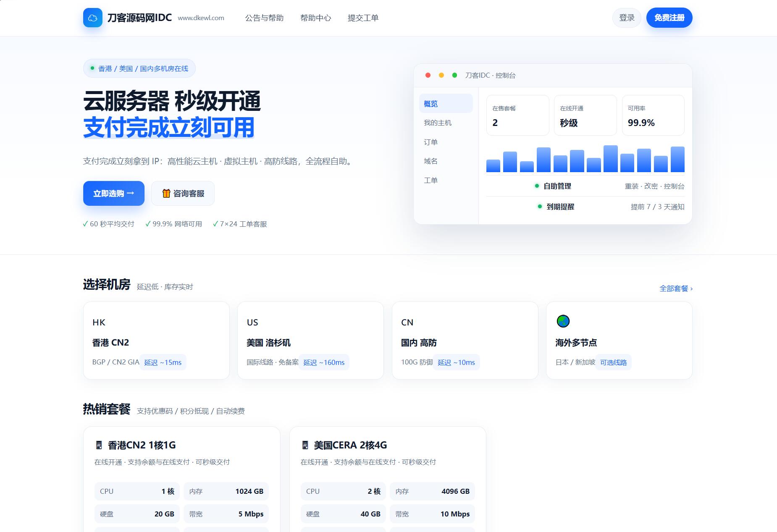Click the 1024 GB memory value
Screen dimensions: 777x532
pos(249,491)
